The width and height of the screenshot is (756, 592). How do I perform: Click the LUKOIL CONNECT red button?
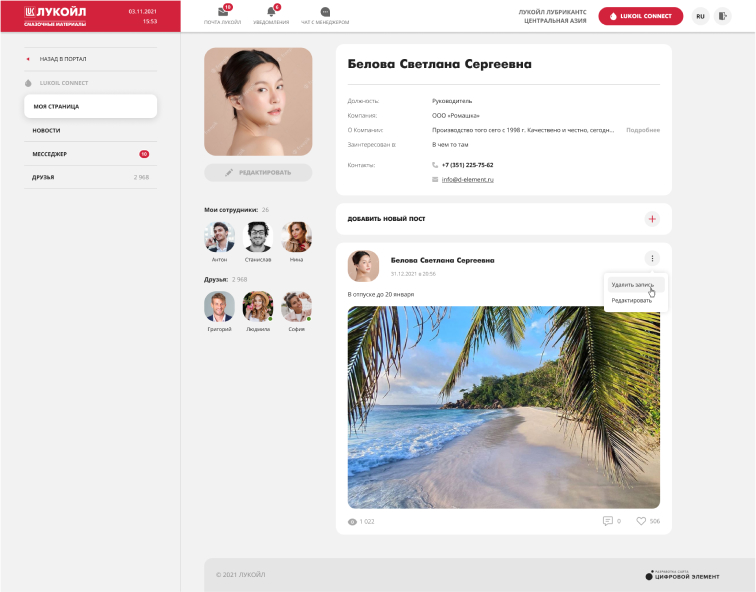click(x=641, y=16)
